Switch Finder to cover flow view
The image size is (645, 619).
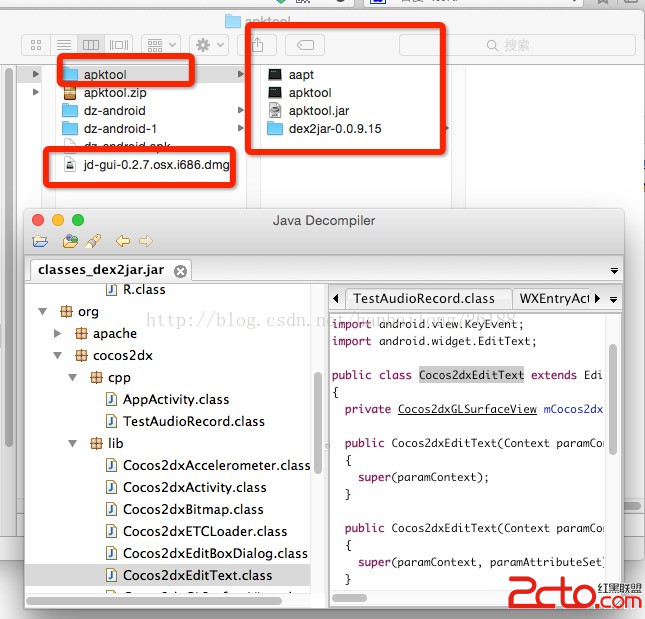pyautogui.click(x=118, y=45)
